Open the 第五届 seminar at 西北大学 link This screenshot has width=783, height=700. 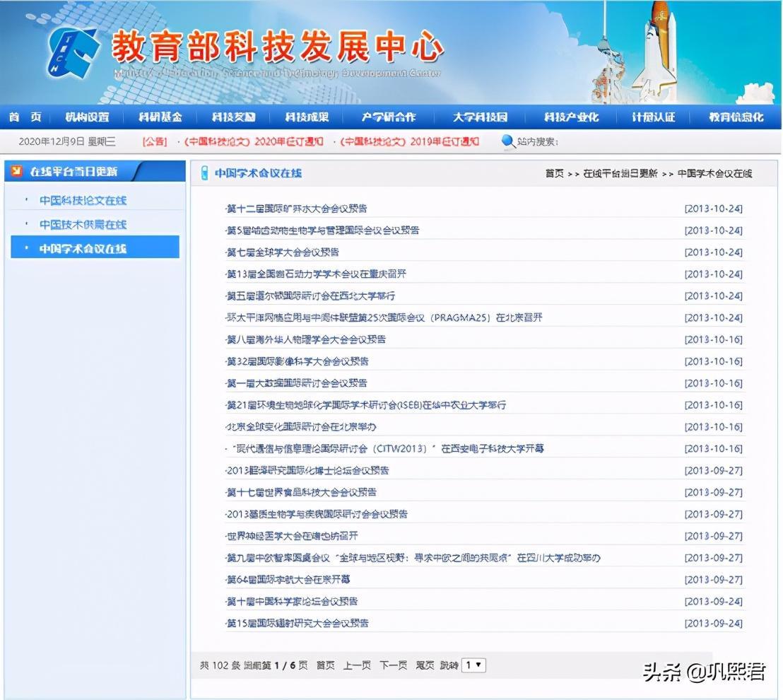pos(311,296)
